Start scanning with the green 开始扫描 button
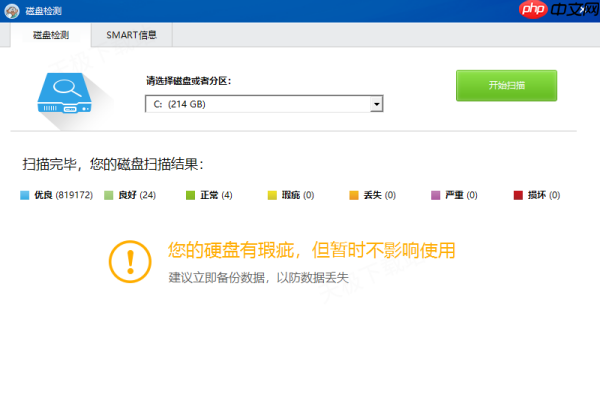 pos(506,85)
